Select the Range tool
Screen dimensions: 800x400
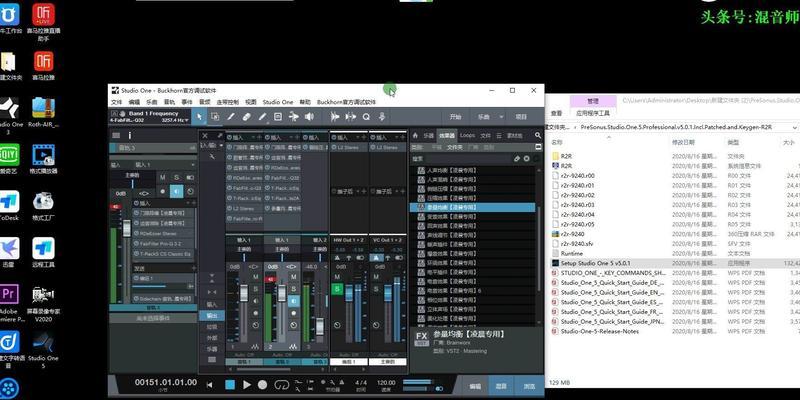point(215,117)
